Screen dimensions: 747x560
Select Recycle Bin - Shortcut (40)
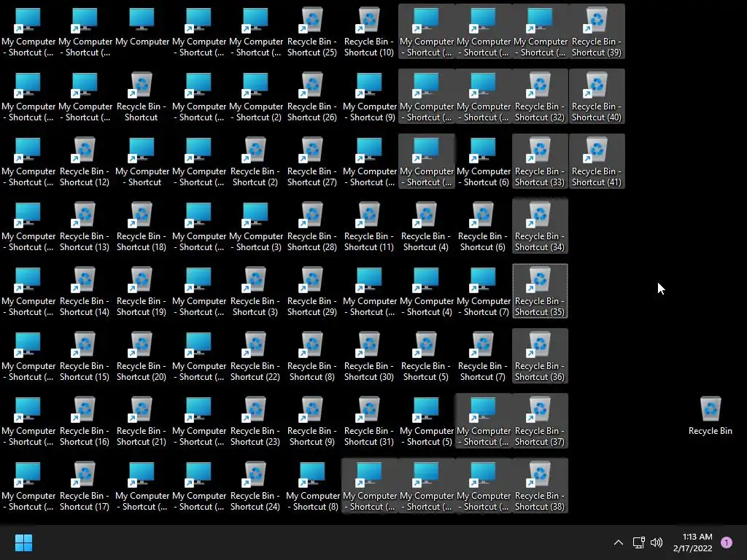(597, 97)
